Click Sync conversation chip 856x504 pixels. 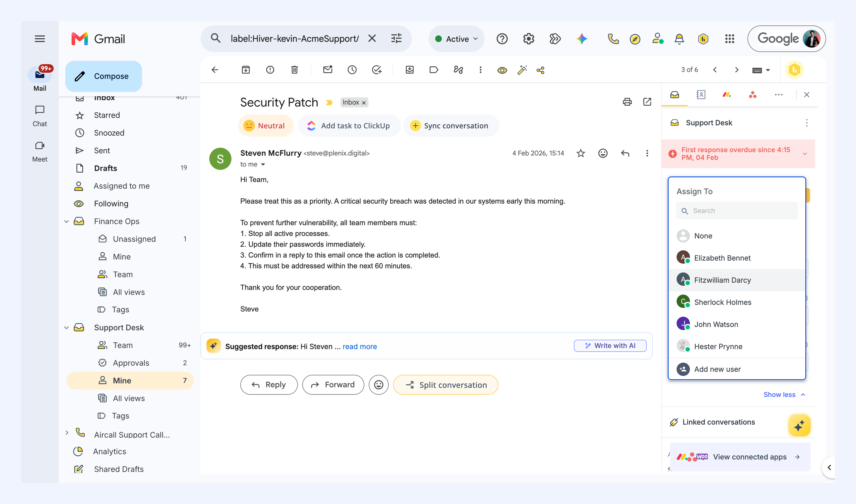pyautogui.click(x=451, y=126)
